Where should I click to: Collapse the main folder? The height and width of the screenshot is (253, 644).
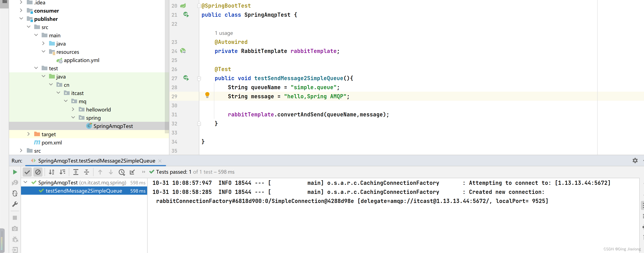[x=36, y=35]
